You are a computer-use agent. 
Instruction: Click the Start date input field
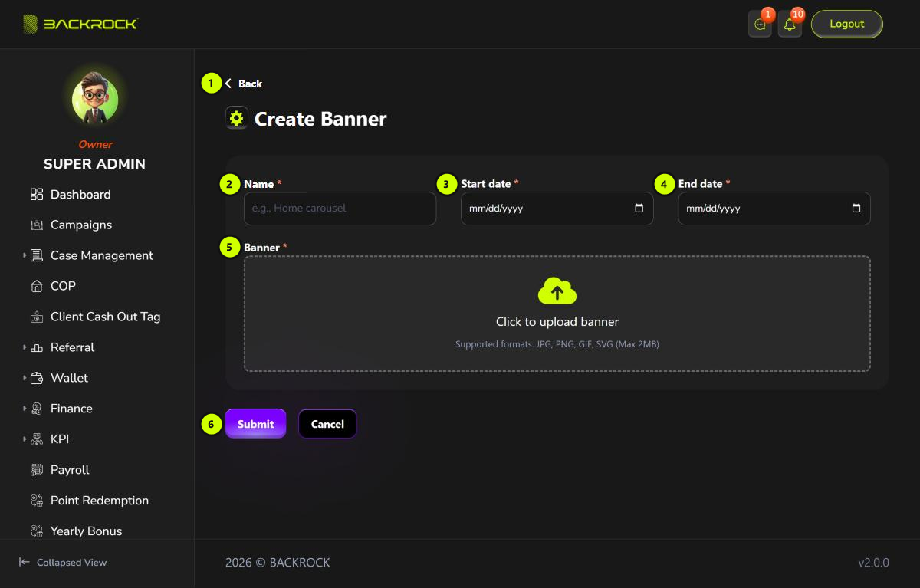557,209
